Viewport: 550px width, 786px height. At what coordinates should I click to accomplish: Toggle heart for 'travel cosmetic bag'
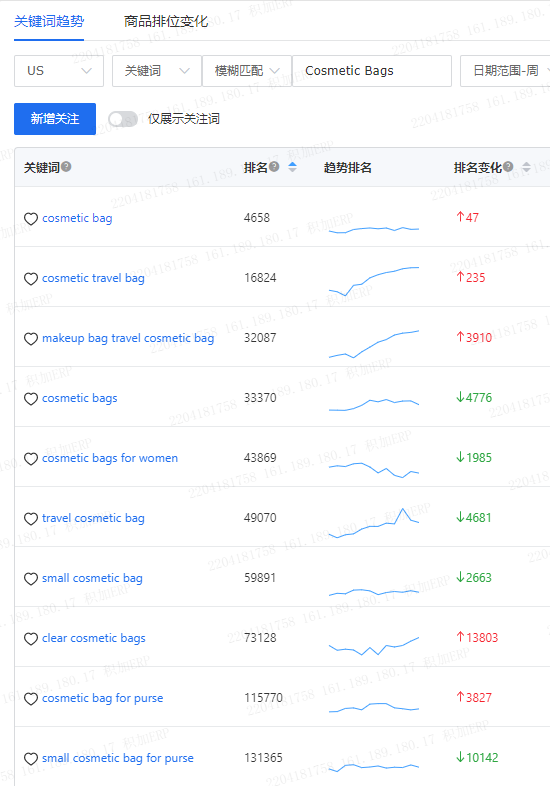tap(31, 519)
